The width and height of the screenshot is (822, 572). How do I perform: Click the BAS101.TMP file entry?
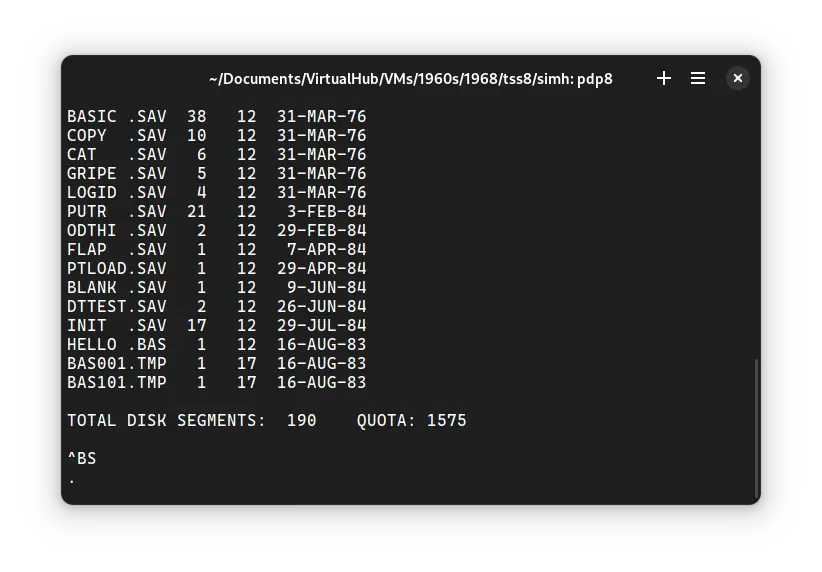click(117, 382)
